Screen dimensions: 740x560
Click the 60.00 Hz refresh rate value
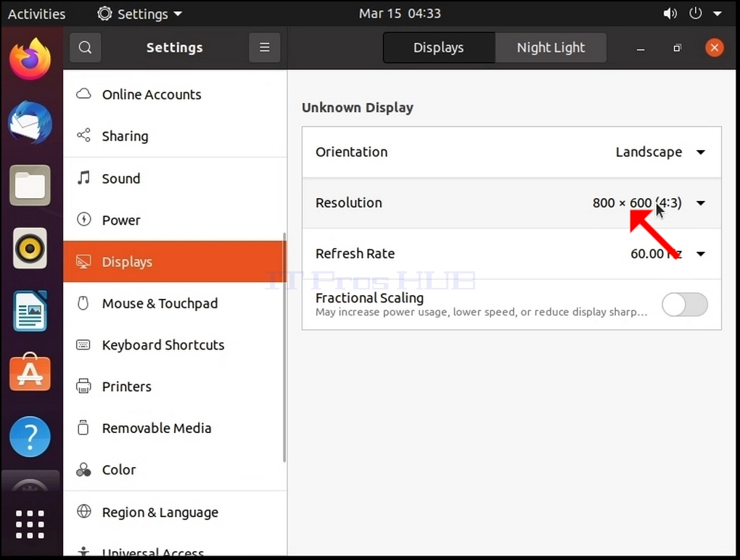(657, 254)
